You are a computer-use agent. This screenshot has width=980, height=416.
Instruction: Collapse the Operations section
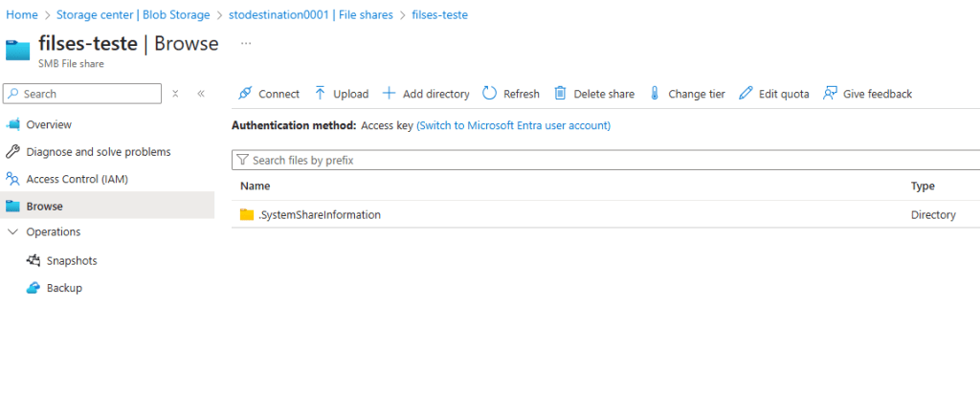12,232
